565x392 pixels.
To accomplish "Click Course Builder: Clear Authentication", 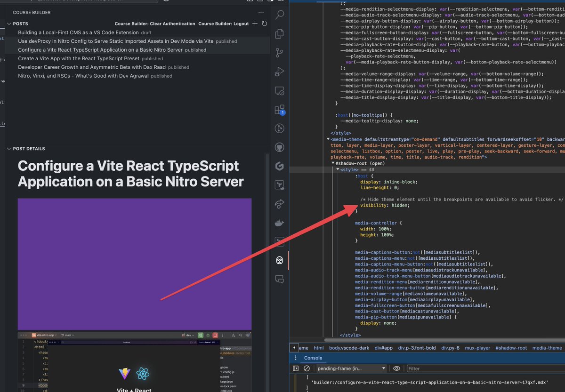I will [x=155, y=24].
